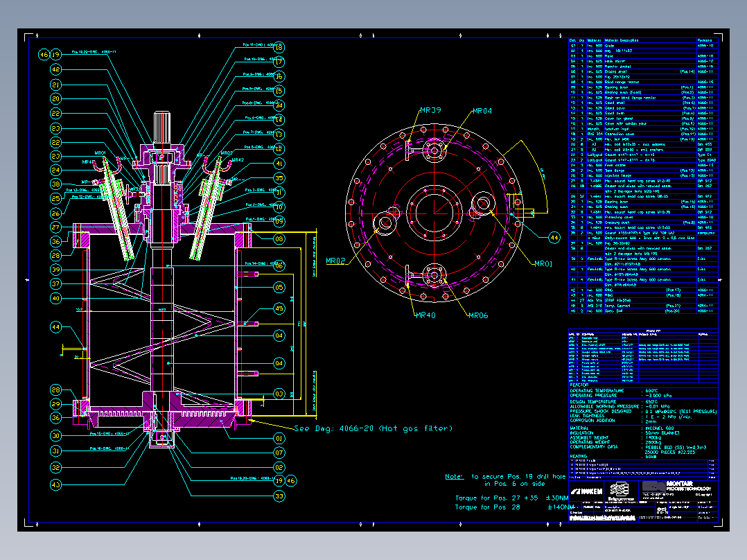
Task: Select part balloon number 43
Action: tap(55, 484)
